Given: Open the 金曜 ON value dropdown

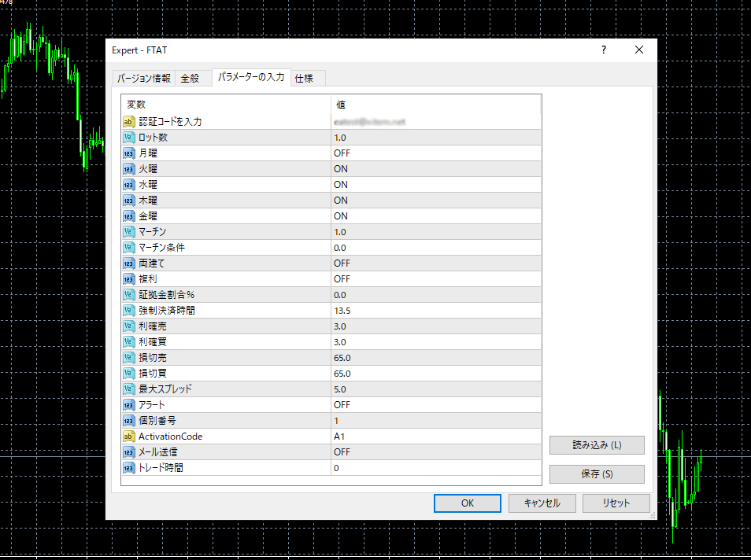Looking at the screenshot, I should point(341,216).
